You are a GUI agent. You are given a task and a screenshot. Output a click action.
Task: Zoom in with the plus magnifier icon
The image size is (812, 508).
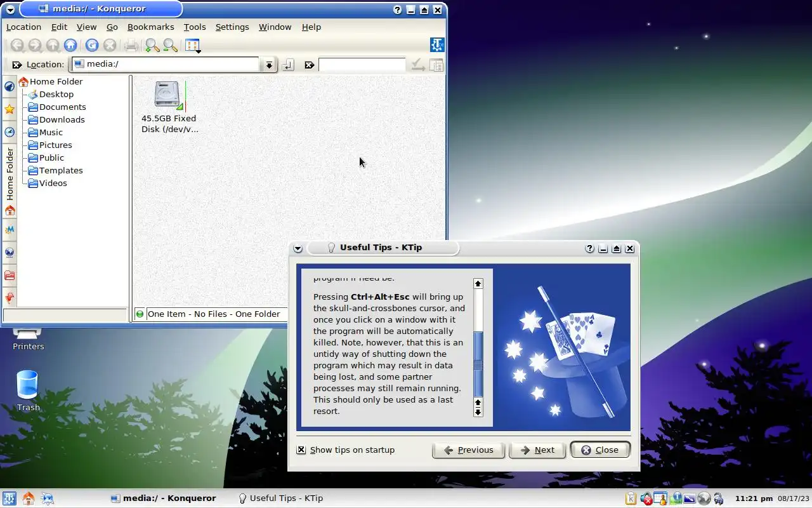click(x=152, y=45)
